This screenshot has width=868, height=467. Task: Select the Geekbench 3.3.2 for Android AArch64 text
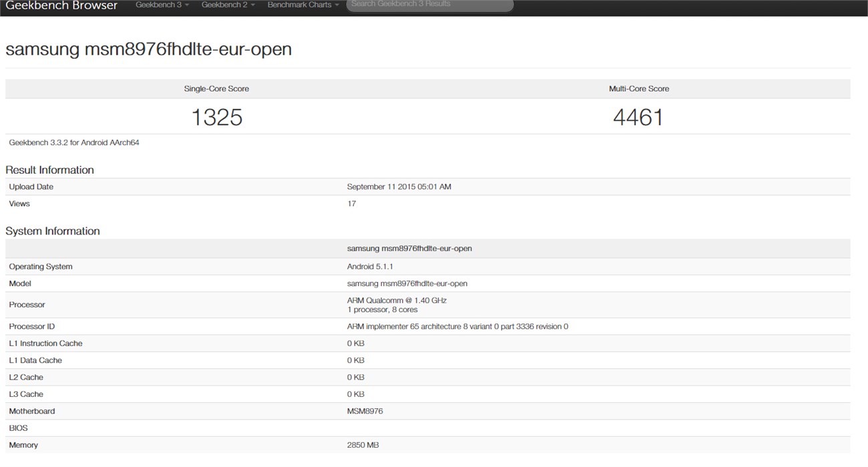(x=74, y=142)
